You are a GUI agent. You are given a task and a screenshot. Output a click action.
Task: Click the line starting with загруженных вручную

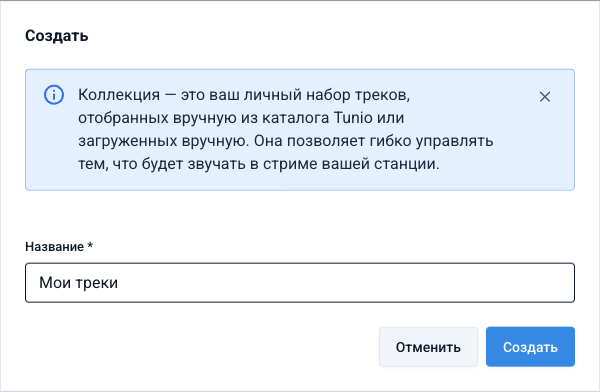(x=286, y=141)
